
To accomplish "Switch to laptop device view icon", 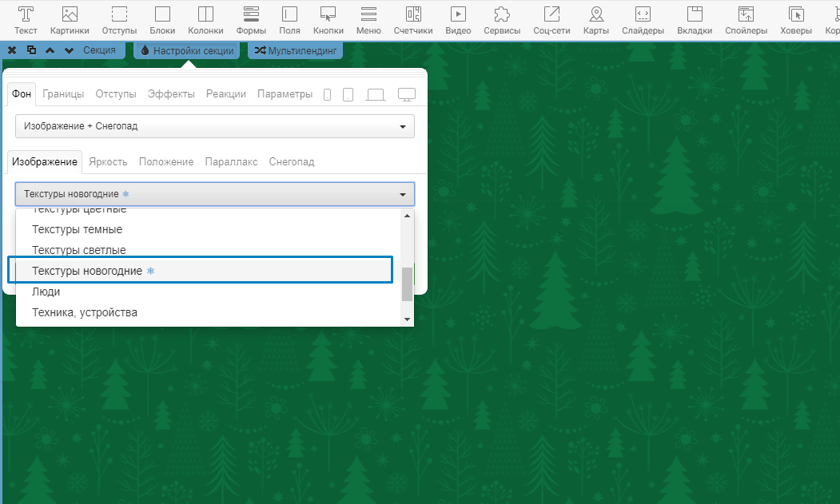I will coord(376,94).
